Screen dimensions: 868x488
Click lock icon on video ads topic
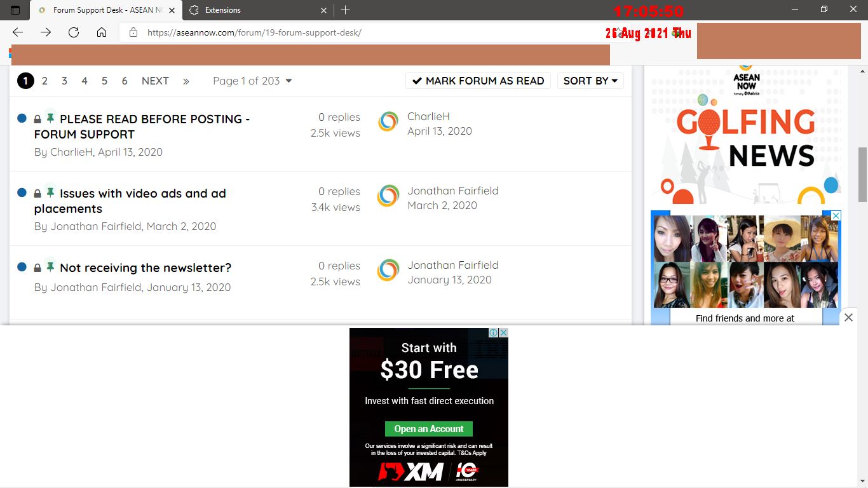pos(37,193)
